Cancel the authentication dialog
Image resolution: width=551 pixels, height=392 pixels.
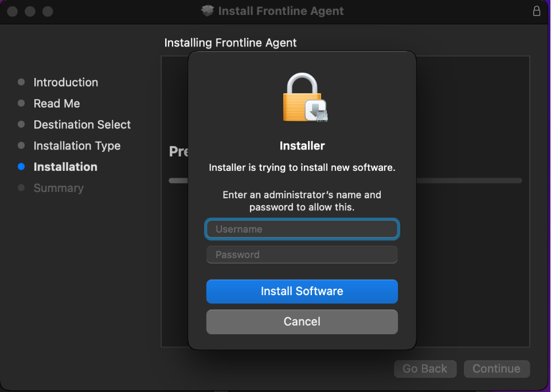tap(302, 322)
